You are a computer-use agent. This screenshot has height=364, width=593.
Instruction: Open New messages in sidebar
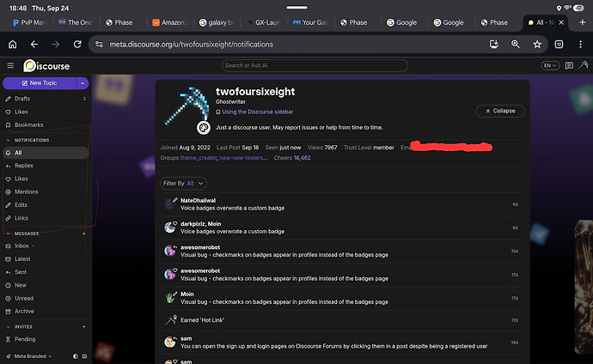tap(46, 285)
